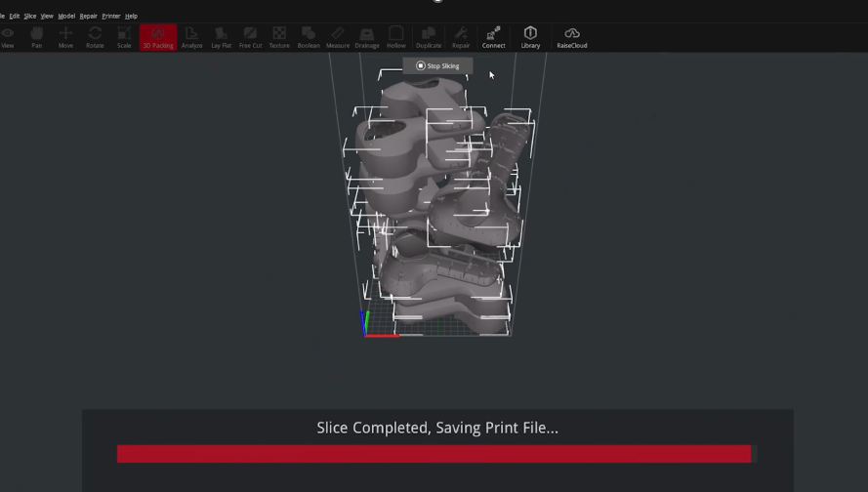This screenshot has width=868, height=492.
Task: Select the Hollow tool
Action: (396, 38)
